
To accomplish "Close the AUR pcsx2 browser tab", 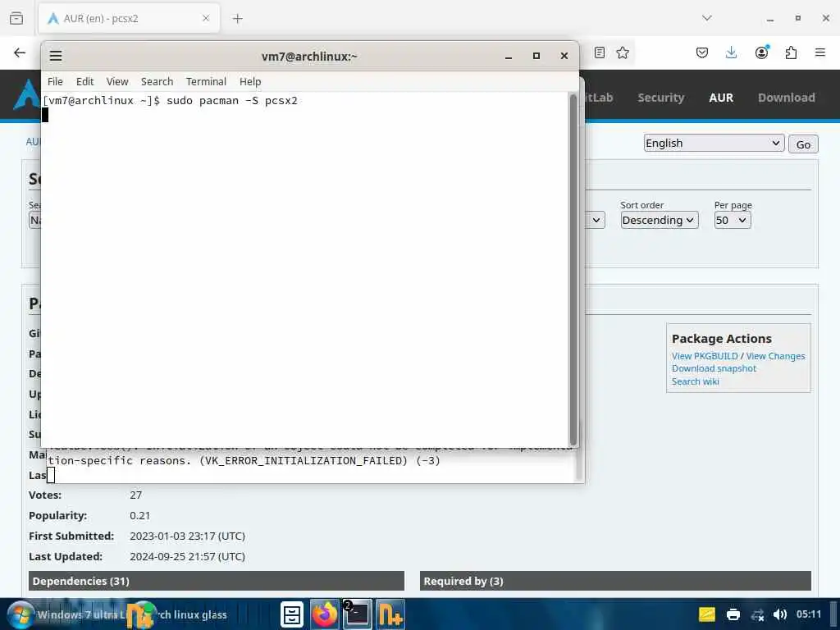I will pyautogui.click(x=206, y=18).
